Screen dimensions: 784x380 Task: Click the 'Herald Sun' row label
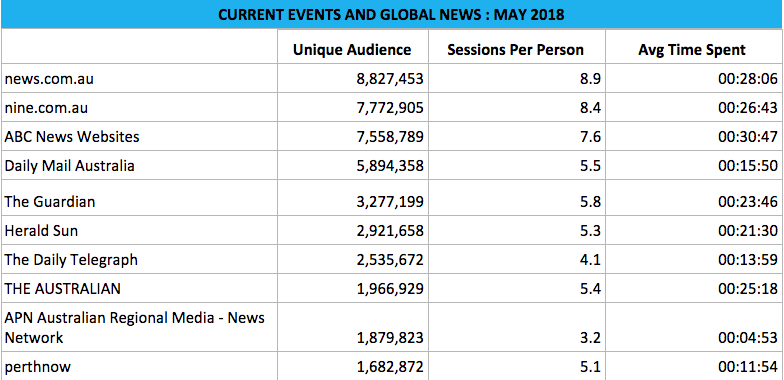point(41,230)
